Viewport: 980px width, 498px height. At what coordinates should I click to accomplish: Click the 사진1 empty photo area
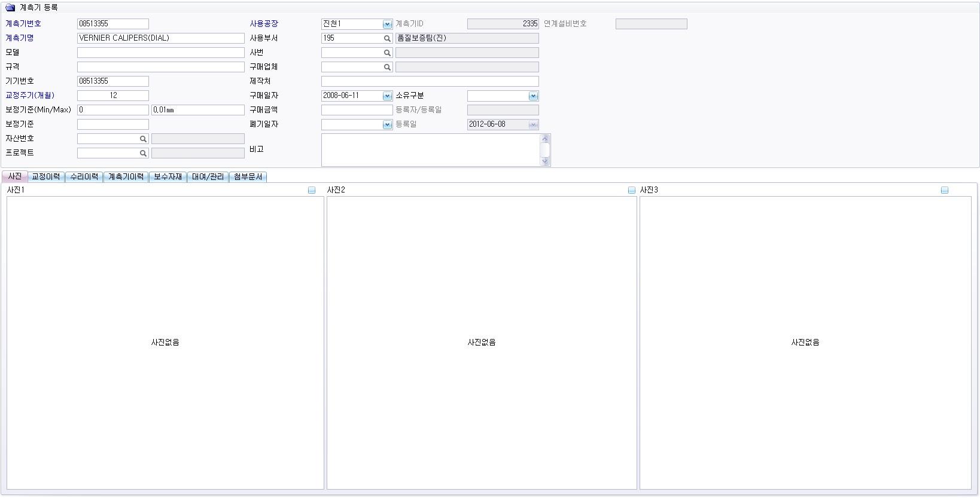(165, 342)
